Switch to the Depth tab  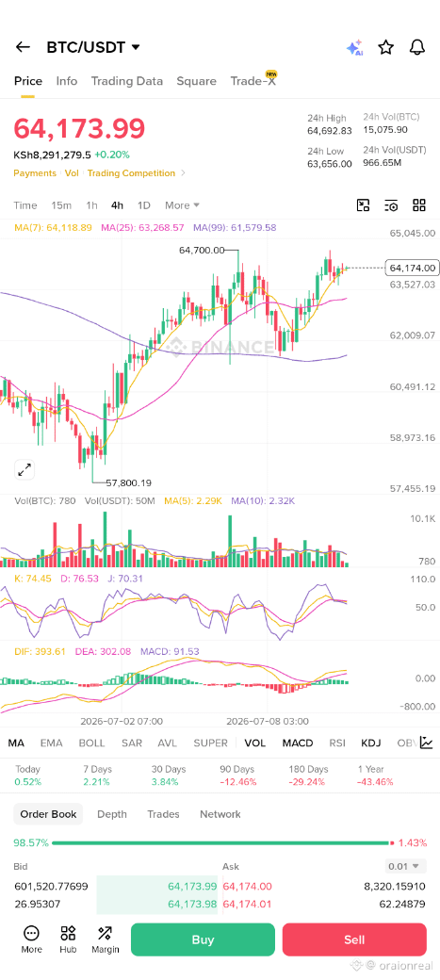click(112, 814)
